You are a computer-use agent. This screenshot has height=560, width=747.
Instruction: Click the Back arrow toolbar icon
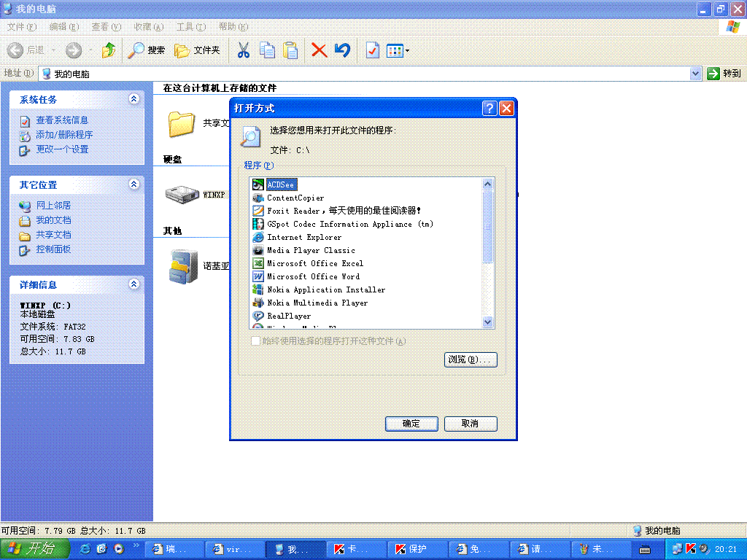click(x=15, y=50)
